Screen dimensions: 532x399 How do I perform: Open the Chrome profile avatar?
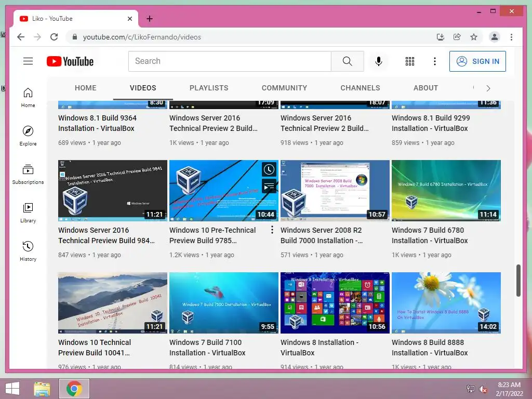(495, 37)
